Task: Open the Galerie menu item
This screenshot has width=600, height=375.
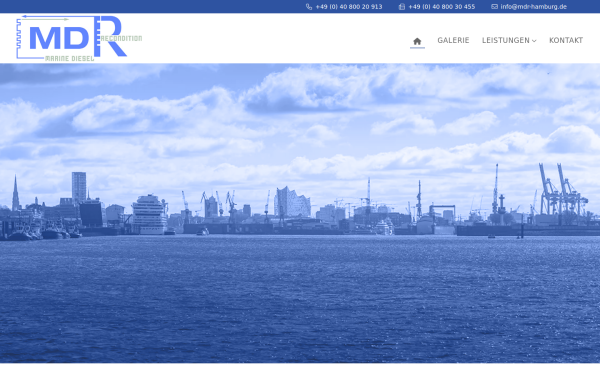Action: tap(453, 40)
